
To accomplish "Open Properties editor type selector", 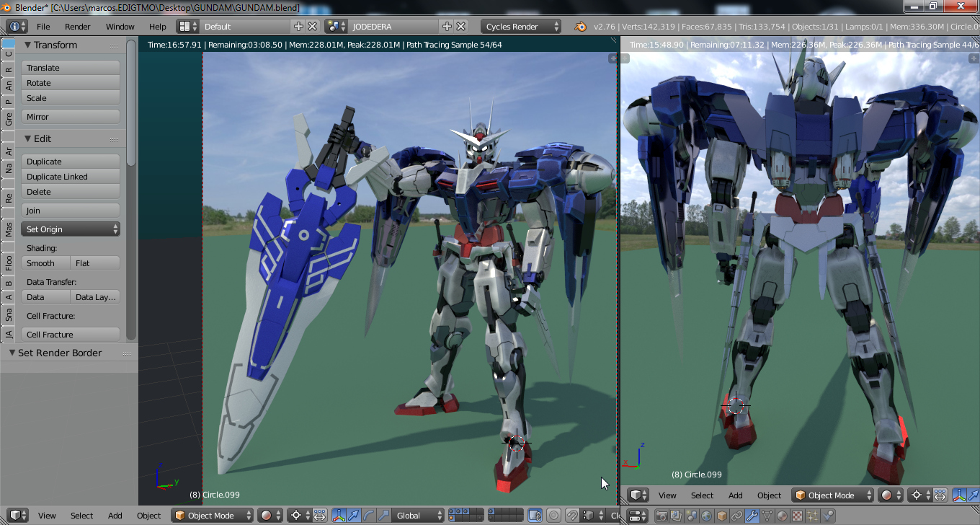I will (x=638, y=516).
